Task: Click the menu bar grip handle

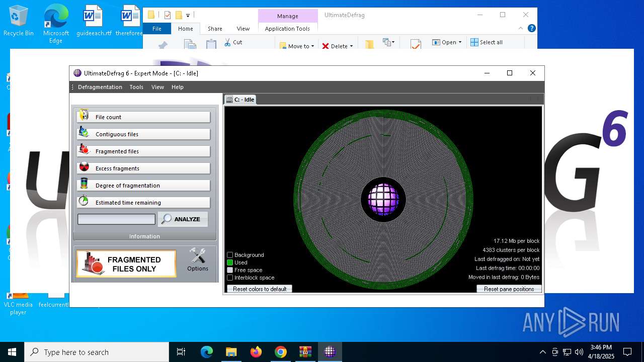Action: click(x=73, y=87)
